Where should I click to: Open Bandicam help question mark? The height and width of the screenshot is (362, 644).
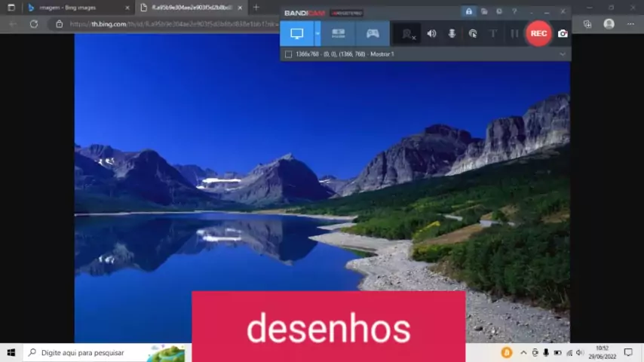(514, 12)
